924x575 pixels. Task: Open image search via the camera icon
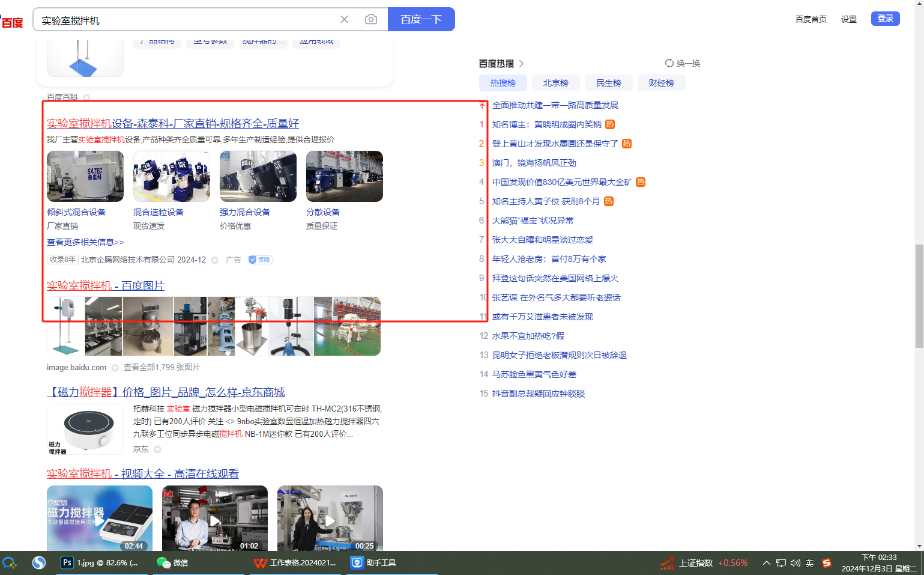point(371,19)
